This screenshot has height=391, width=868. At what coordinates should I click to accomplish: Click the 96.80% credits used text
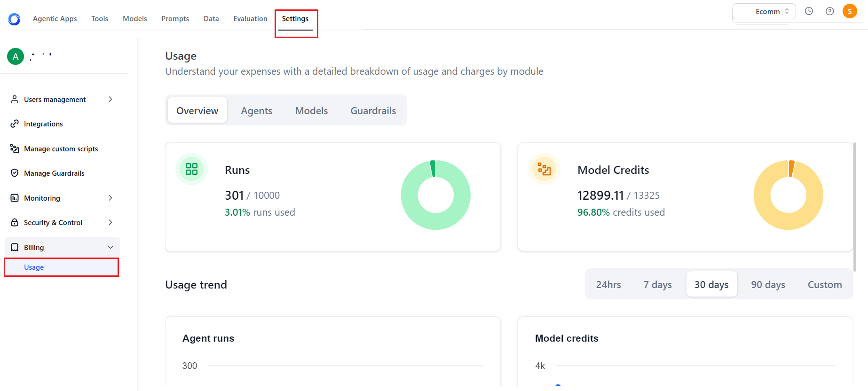click(x=621, y=212)
